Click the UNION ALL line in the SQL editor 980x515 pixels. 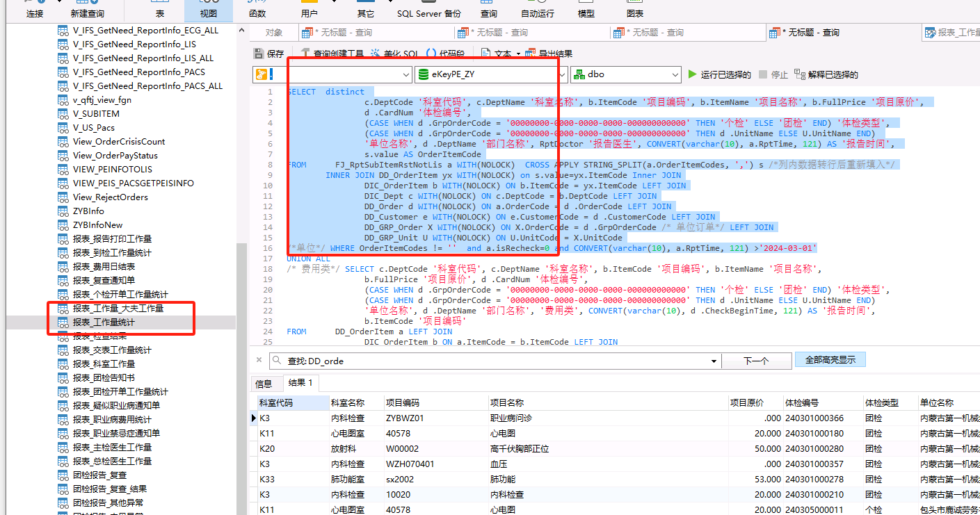coord(308,259)
